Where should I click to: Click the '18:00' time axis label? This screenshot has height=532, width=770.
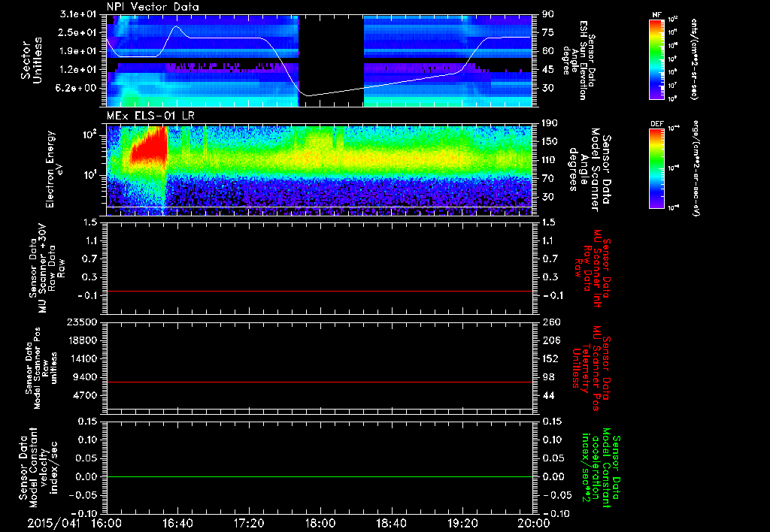click(320, 523)
